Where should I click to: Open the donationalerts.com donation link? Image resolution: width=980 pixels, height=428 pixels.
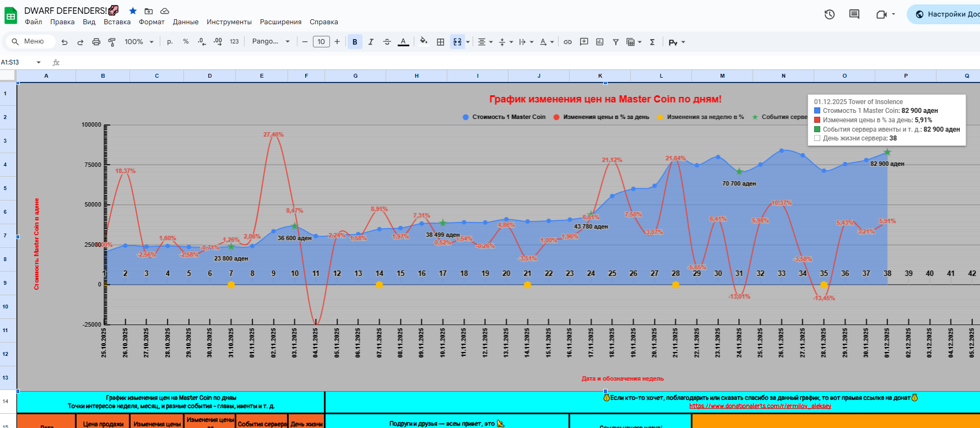pyautogui.click(x=760, y=406)
